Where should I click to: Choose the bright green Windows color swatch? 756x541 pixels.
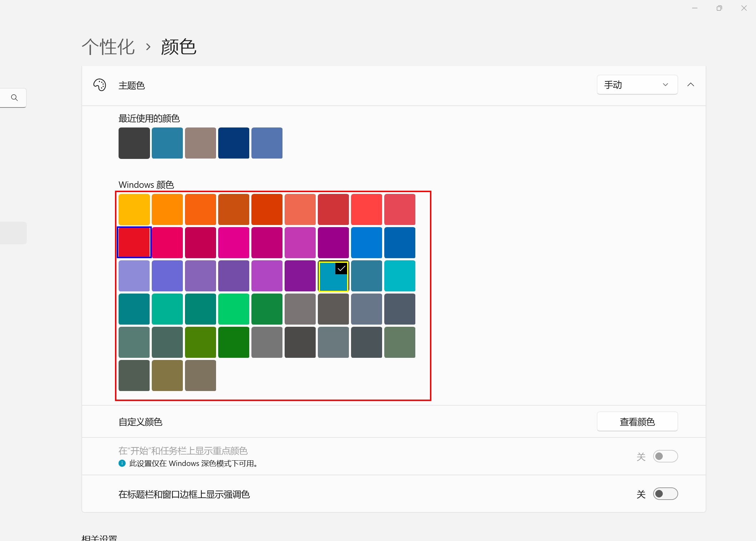[234, 309]
